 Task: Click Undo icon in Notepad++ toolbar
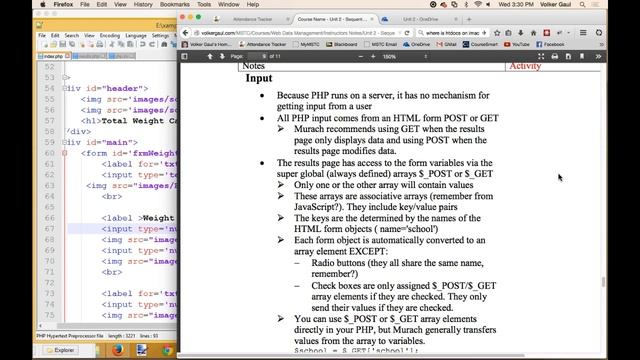pos(142,44)
